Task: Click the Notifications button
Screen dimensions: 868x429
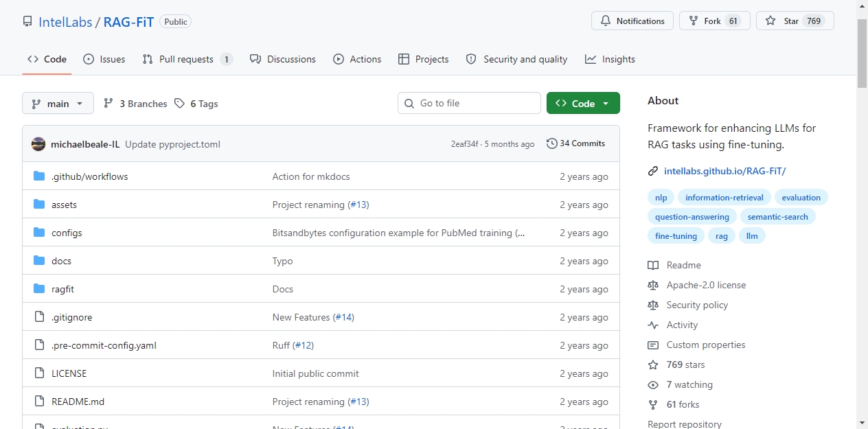Action: click(632, 21)
